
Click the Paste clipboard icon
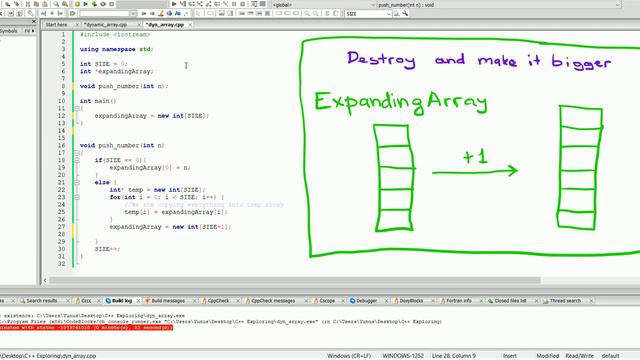44,4
